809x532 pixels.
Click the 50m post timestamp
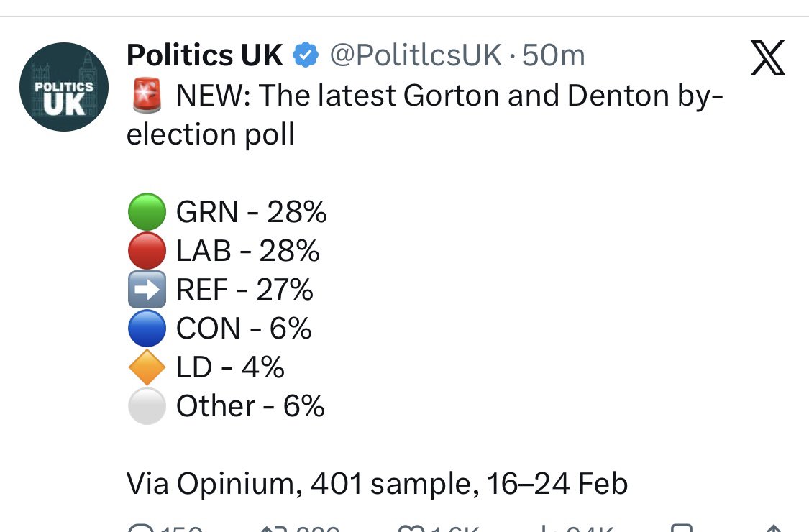click(554, 55)
